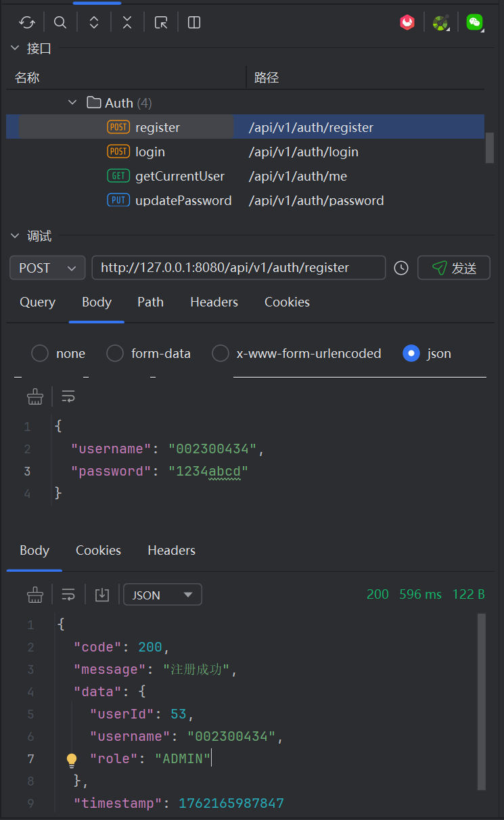Select the login endpoint row

pos(245,152)
